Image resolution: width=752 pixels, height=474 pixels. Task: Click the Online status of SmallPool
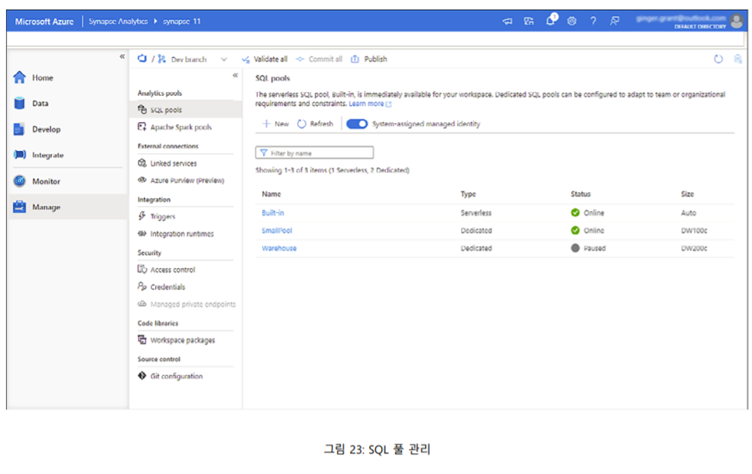(588, 230)
